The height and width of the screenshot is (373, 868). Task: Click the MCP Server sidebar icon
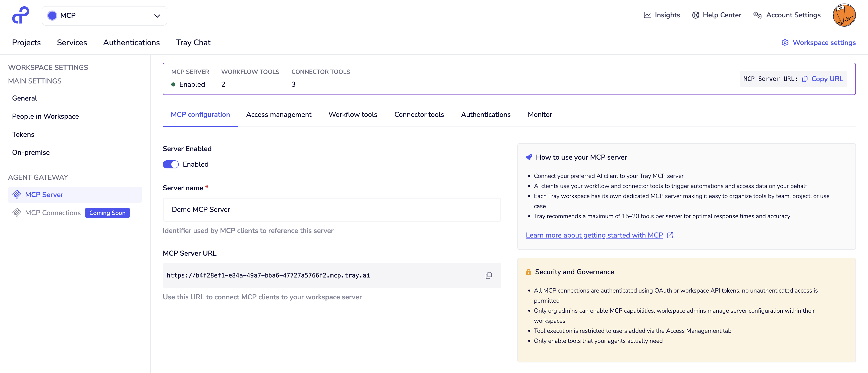coord(17,195)
